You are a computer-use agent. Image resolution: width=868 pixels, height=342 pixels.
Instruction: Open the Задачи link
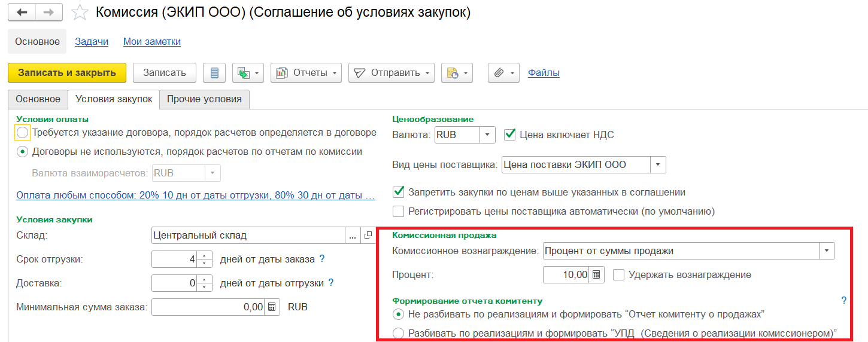coord(92,41)
